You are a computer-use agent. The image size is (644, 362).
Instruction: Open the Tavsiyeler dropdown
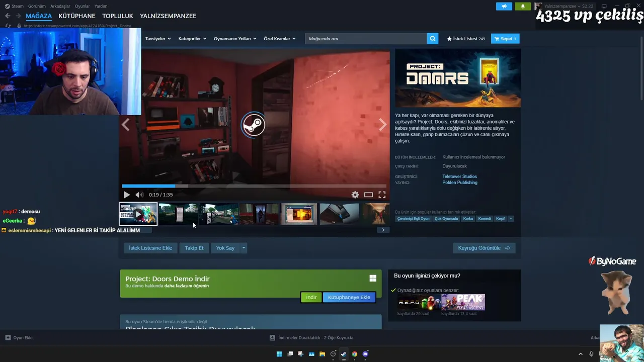[158, 39]
